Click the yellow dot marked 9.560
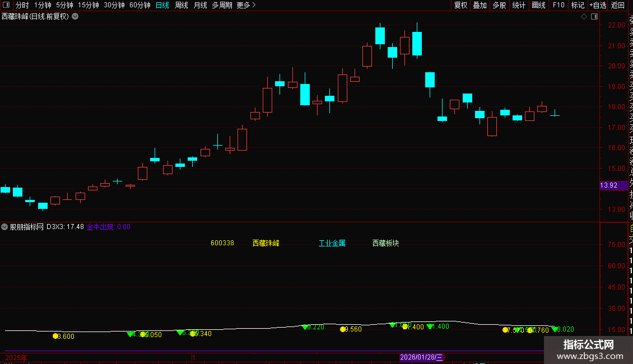 point(343,329)
